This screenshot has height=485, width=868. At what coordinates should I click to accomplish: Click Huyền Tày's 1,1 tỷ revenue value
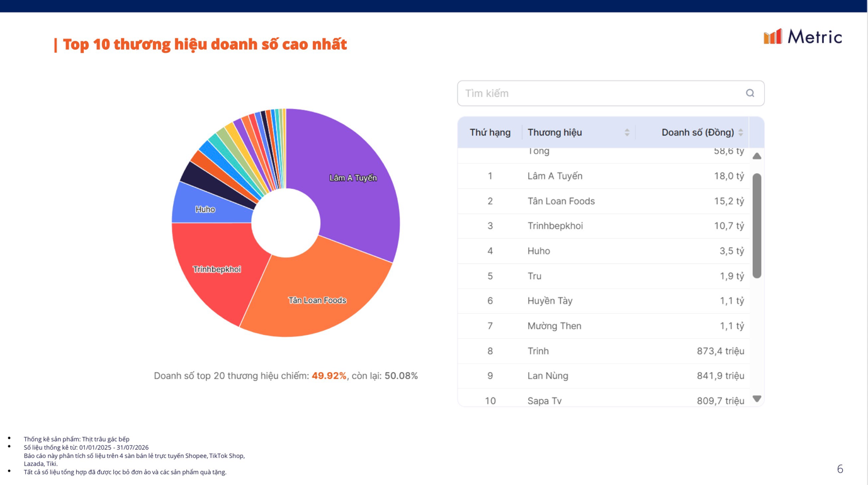point(731,300)
